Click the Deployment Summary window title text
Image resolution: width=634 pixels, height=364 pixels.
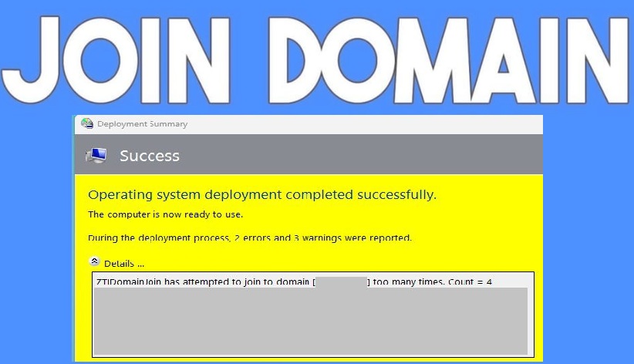142,124
